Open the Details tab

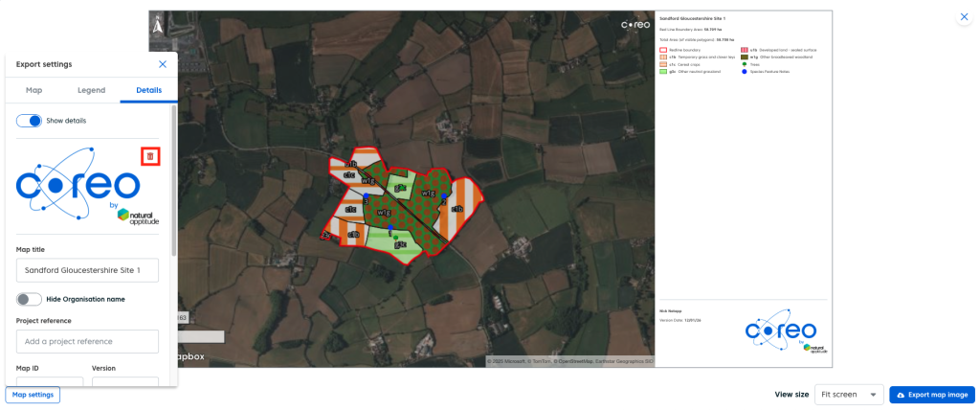(x=148, y=90)
